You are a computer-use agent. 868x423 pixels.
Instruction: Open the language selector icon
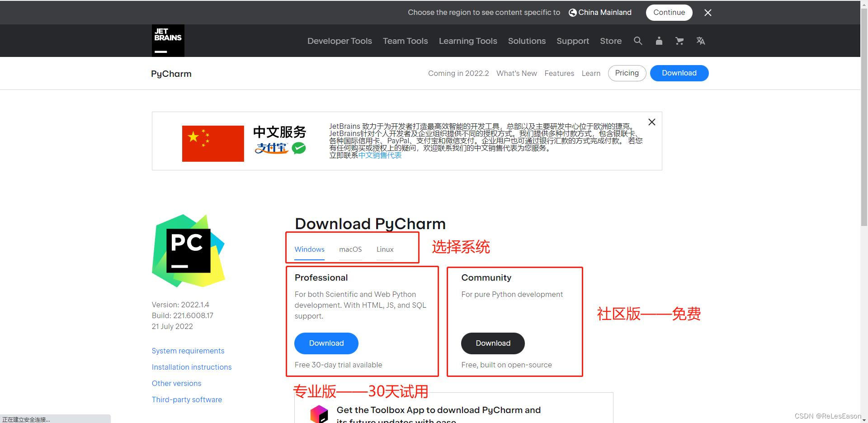701,41
